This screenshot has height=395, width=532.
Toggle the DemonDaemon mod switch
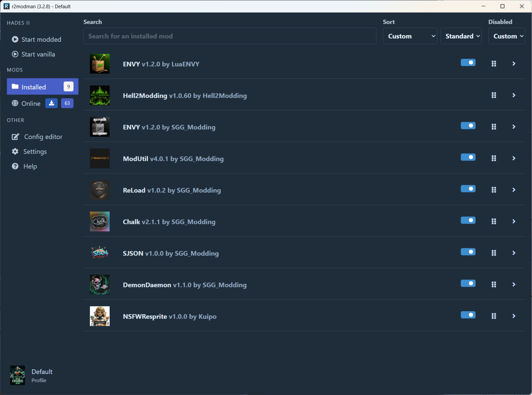(x=468, y=283)
